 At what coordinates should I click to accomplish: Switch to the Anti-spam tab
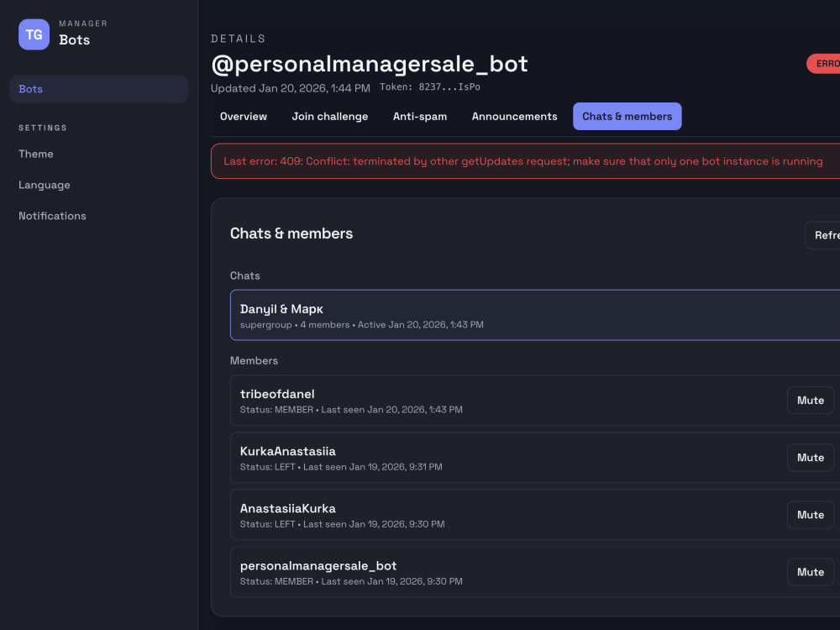point(420,116)
